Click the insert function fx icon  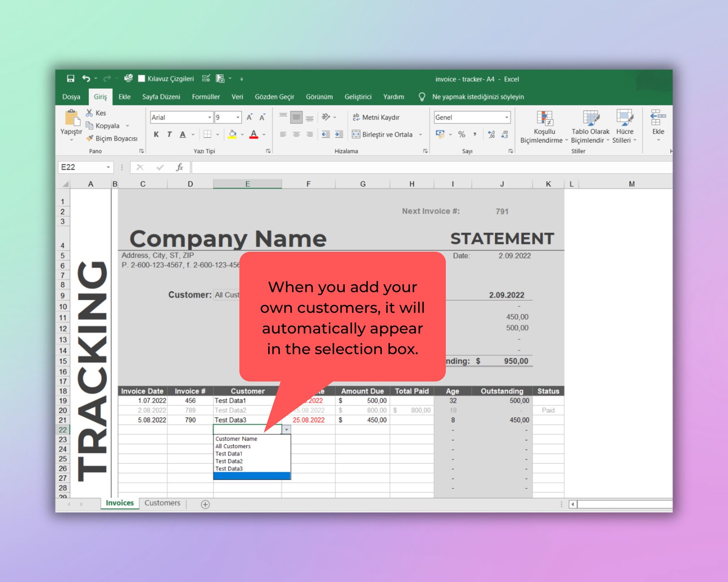click(179, 167)
